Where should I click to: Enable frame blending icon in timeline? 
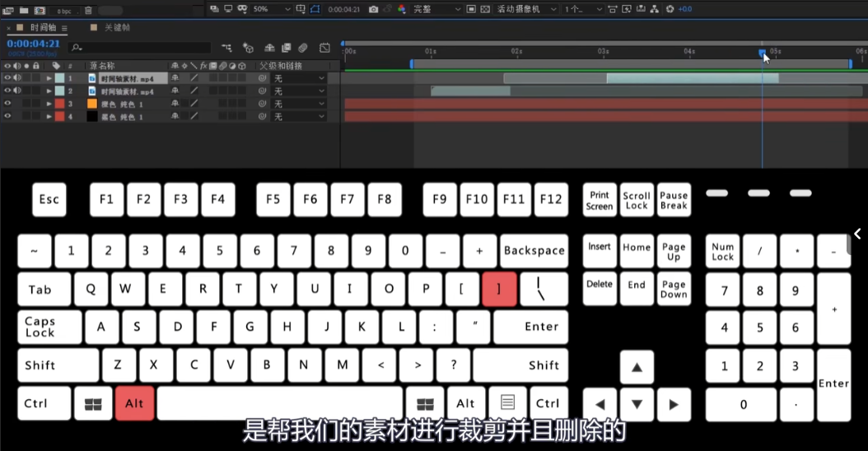tap(287, 48)
